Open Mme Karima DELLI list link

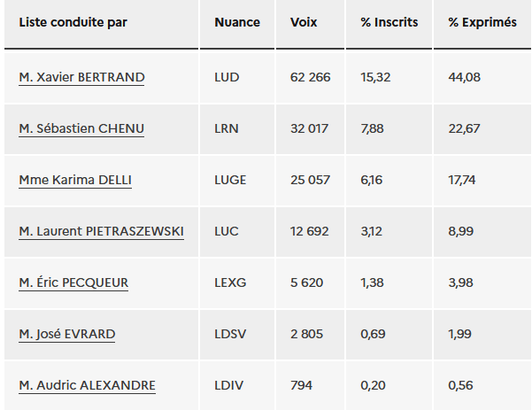point(75,180)
